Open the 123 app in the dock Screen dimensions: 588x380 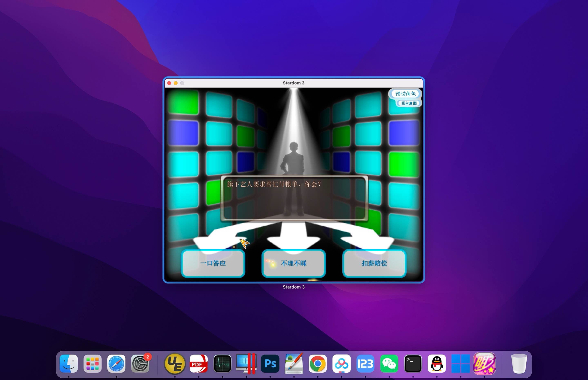(x=365, y=363)
